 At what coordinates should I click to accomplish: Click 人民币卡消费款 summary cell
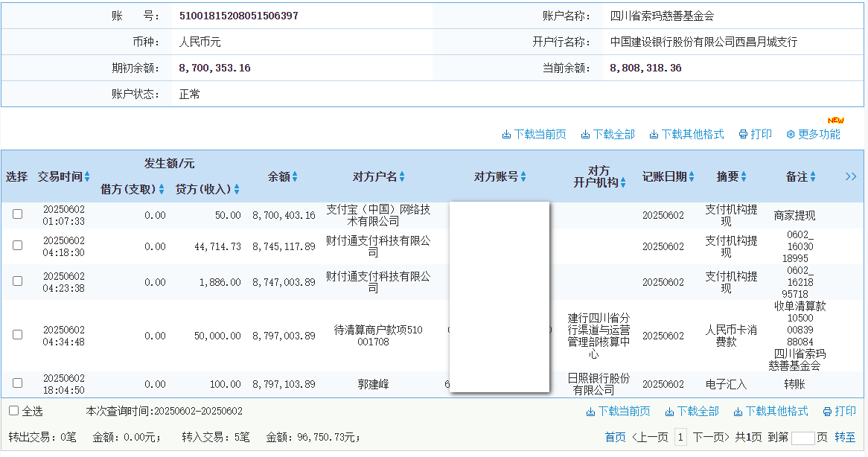[731, 336]
